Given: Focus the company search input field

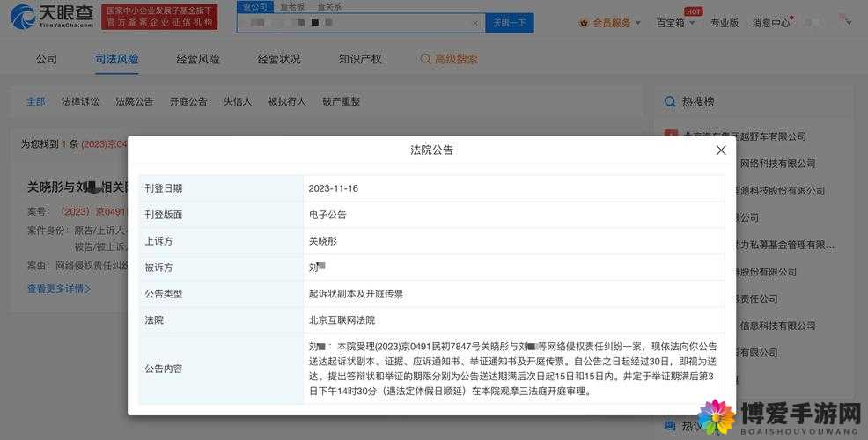Looking at the screenshot, I should (361, 23).
